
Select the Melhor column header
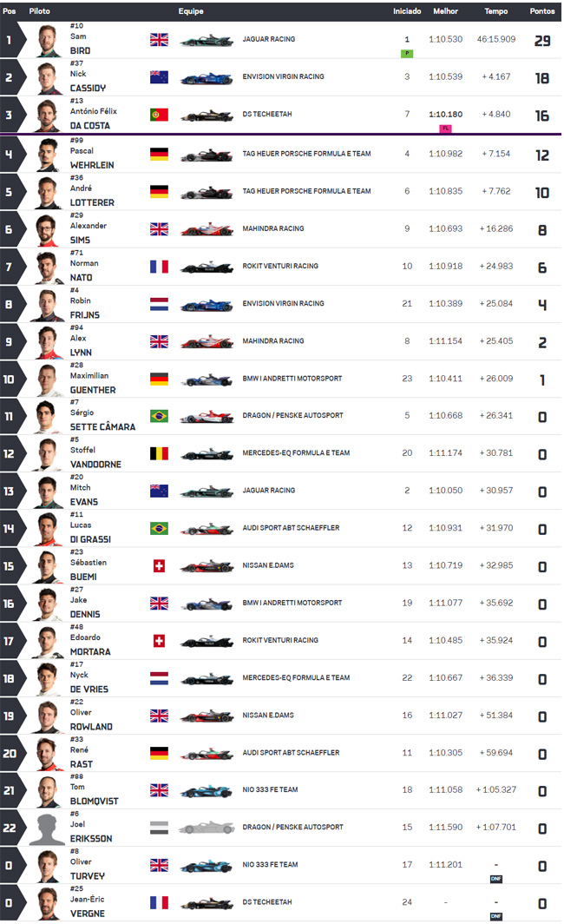tap(446, 11)
